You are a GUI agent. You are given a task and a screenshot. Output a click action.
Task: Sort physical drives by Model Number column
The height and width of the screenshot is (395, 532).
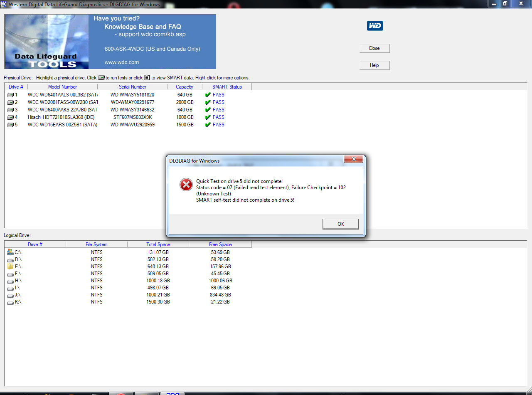point(62,87)
